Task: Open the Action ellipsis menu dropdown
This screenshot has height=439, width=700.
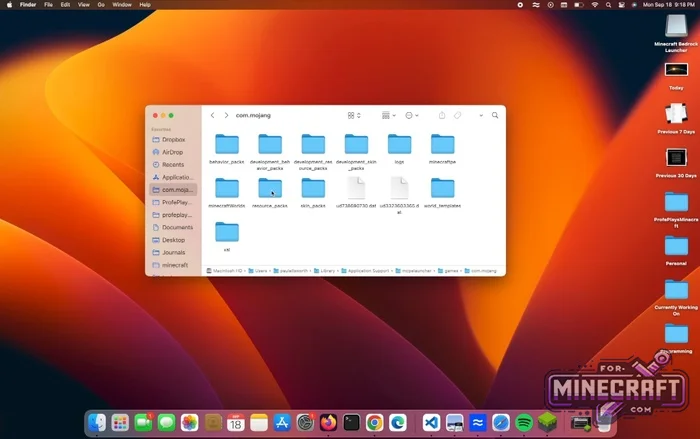Action: (412, 116)
